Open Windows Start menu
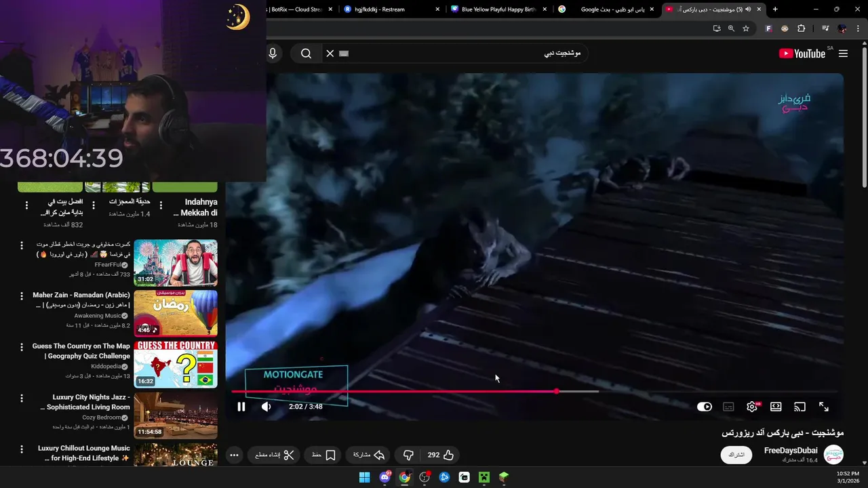The width and height of the screenshot is (868, 488). point(365,477)
